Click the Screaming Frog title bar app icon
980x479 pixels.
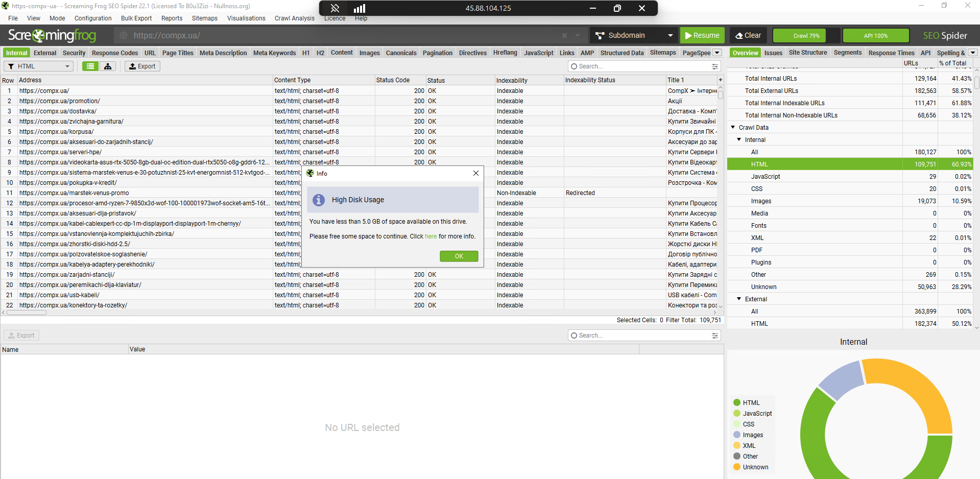pyautogui.click(x=5, y=6)
